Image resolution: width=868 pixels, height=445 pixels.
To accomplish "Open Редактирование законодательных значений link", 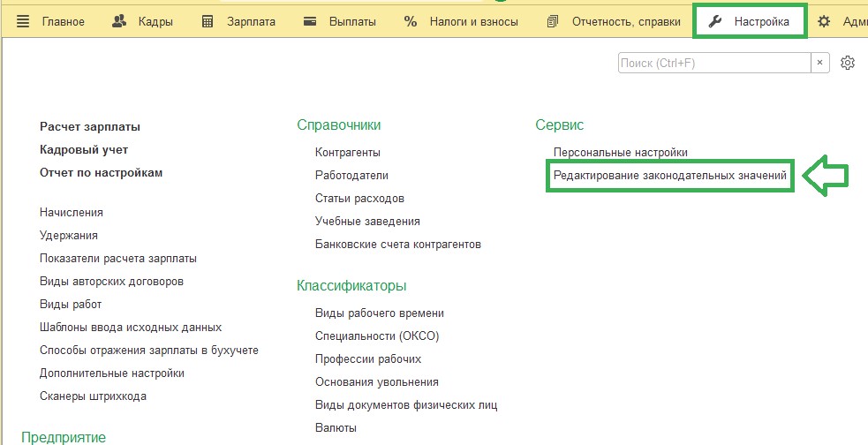I will tap(669, 176).
